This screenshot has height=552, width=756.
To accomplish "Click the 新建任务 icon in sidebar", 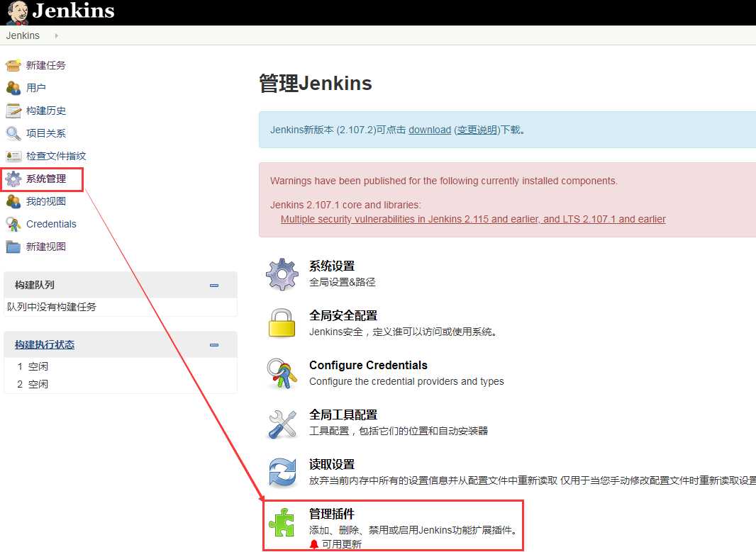I will coord(13,65).
